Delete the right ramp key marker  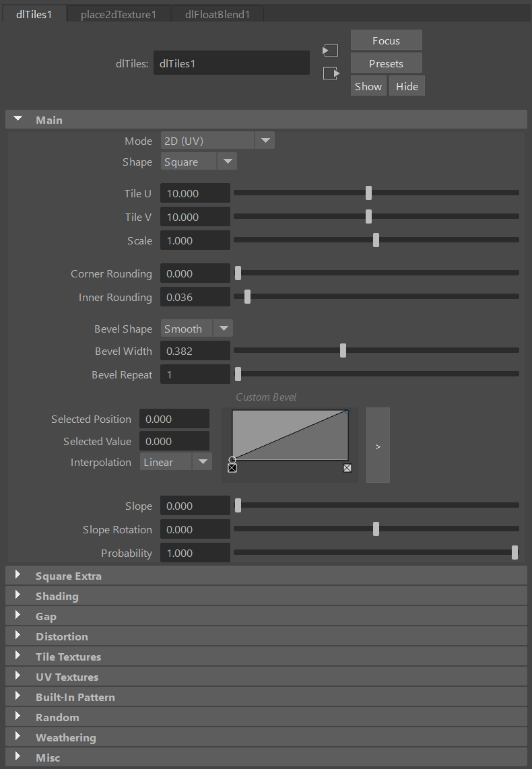(x=347, y=468)
